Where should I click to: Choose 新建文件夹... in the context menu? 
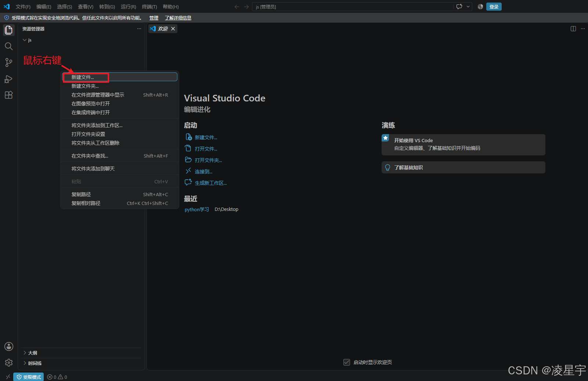point(120,86)
